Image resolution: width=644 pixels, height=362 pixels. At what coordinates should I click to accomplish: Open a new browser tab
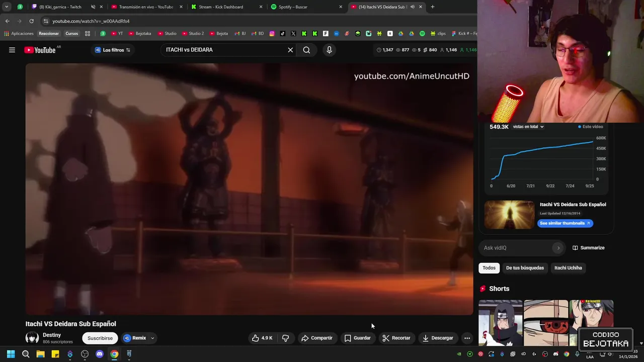click(432, 7)
